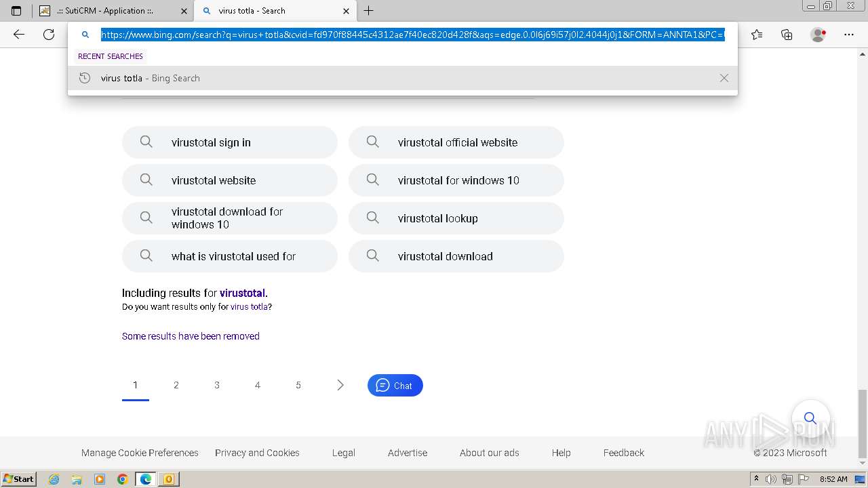Open Some results have been removed link
Image resolution: width=868 pixels, height=488 pixels.
191,336
